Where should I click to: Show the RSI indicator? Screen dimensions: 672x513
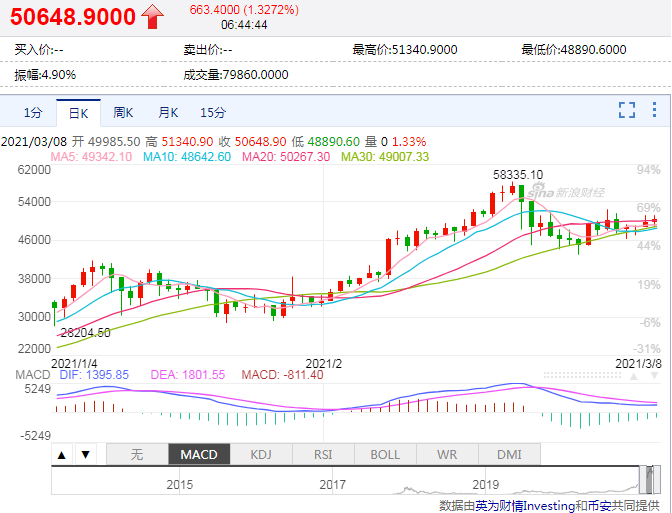coord(323,454)
